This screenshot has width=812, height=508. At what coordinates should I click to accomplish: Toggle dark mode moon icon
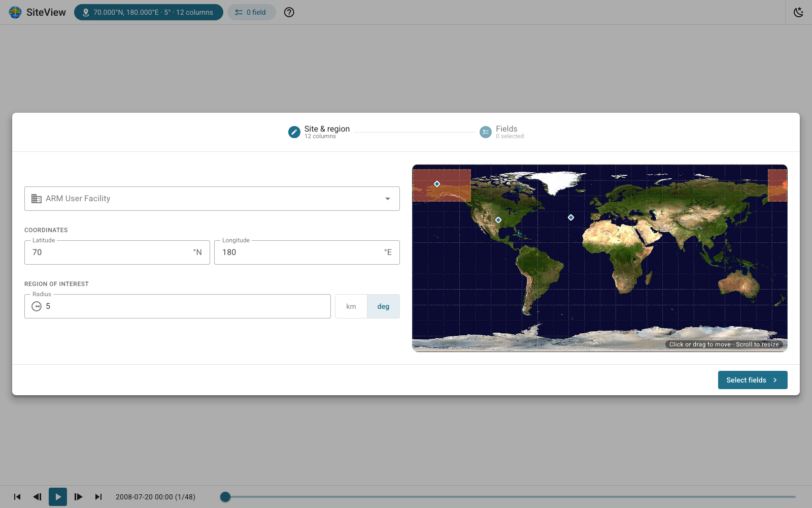tap(798, 12)
